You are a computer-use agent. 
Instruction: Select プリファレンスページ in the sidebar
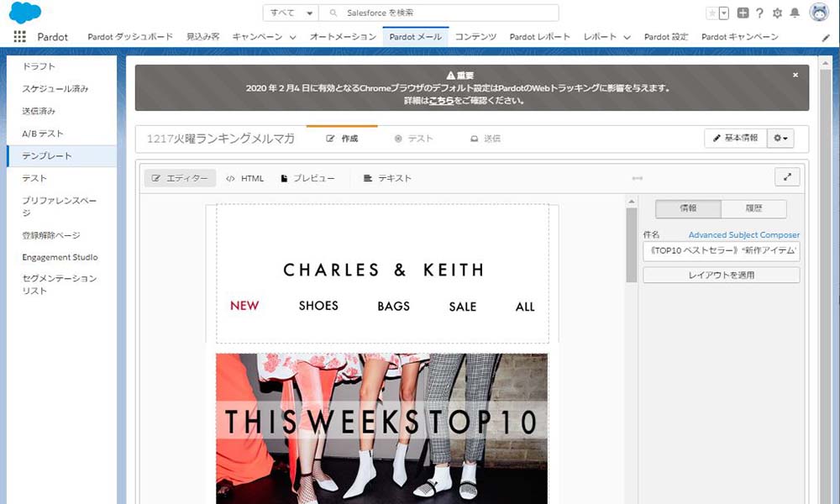61,207
